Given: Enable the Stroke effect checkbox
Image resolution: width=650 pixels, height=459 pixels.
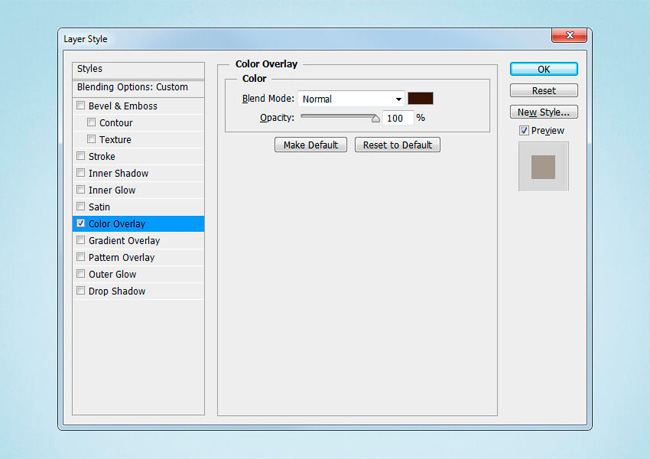Looking at the screenshot, I should (x=81, y=156).
